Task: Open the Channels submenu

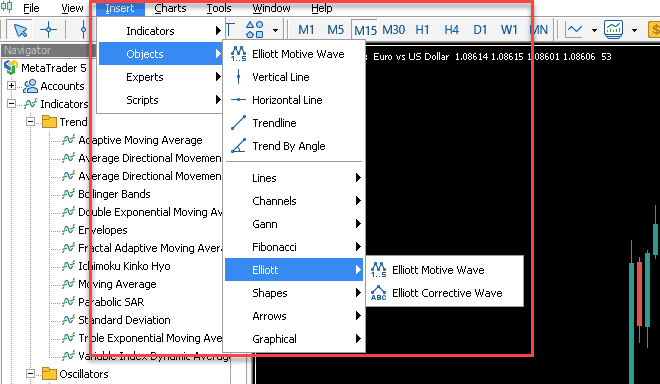Action: (294, 201)
